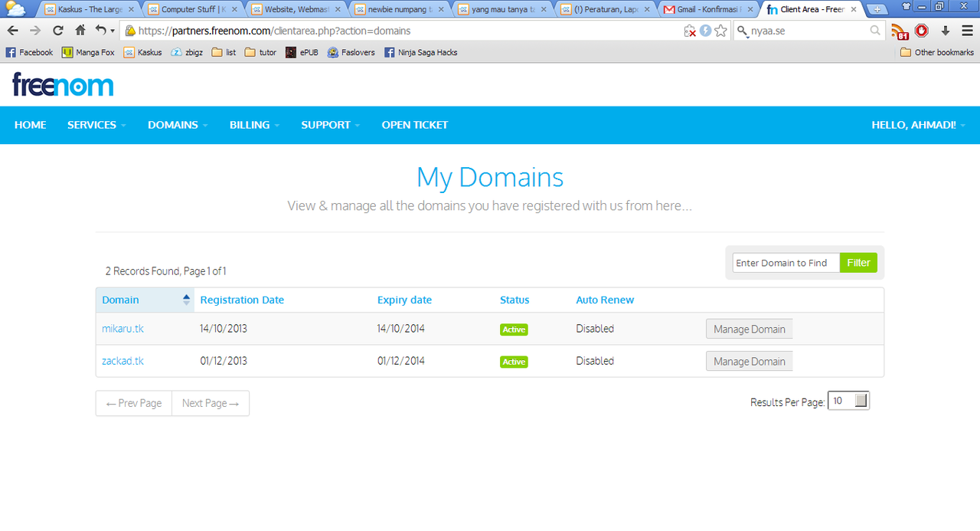This screenshot has width=980, height=531.
Task: Open the zackad.tk domain link
Action: pyautogui.click(x=122, y=361)
